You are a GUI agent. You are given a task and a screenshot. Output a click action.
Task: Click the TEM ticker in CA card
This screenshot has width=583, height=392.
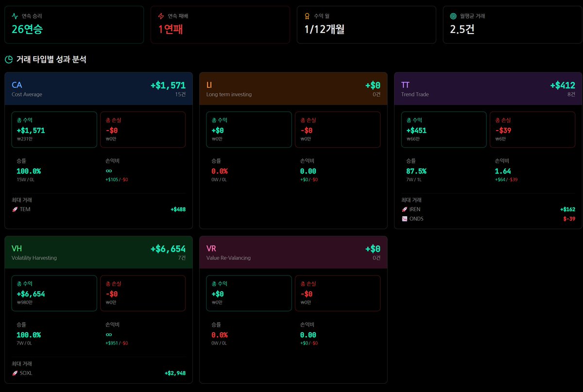point(25,209)
